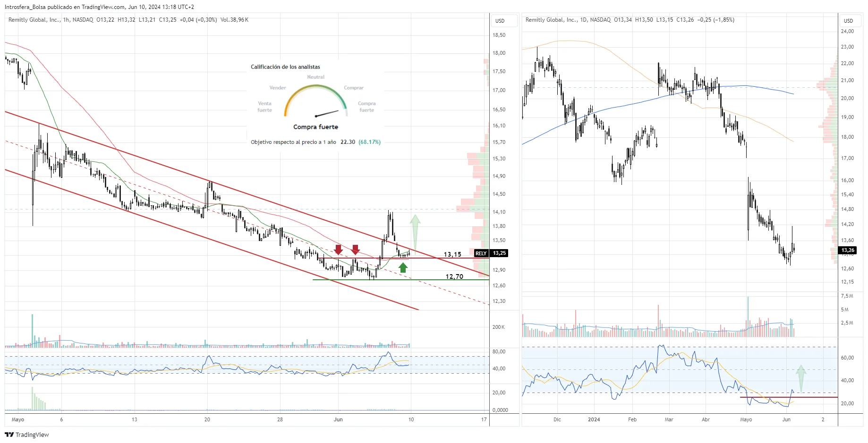This screenshot has height=443, width=868.
Task: Open USD currency selector on daily chart
Action: 849,21
